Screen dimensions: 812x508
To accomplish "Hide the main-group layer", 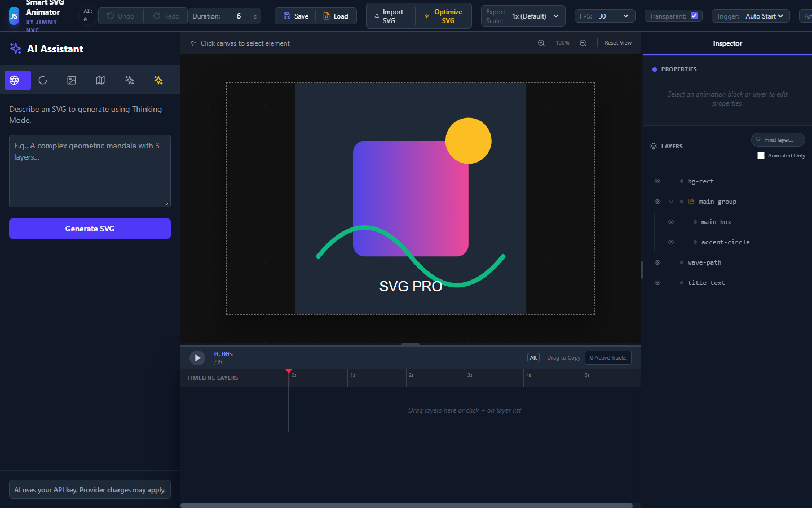I will pyautogui.click(x=657, y=202).
